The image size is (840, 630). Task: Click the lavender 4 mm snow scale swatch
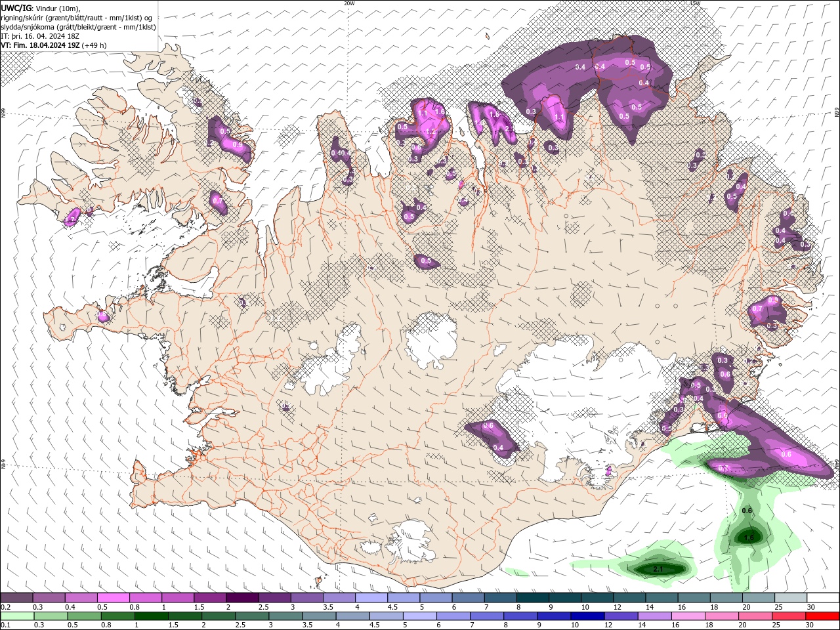[371, 598]
